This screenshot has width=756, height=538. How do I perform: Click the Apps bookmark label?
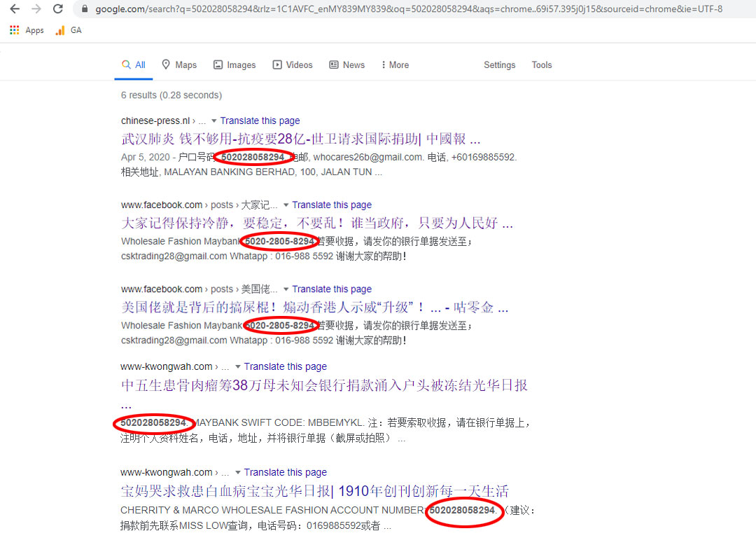(x=35, y=30)
